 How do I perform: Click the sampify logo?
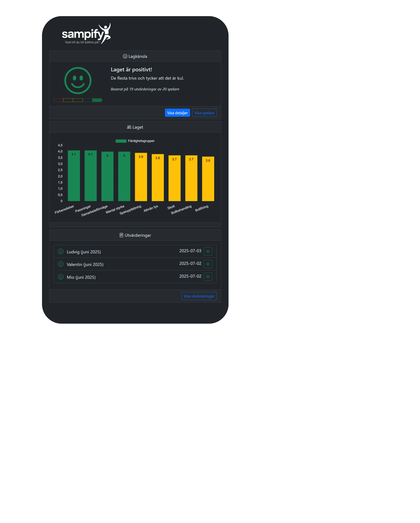(x=86, y=33)
